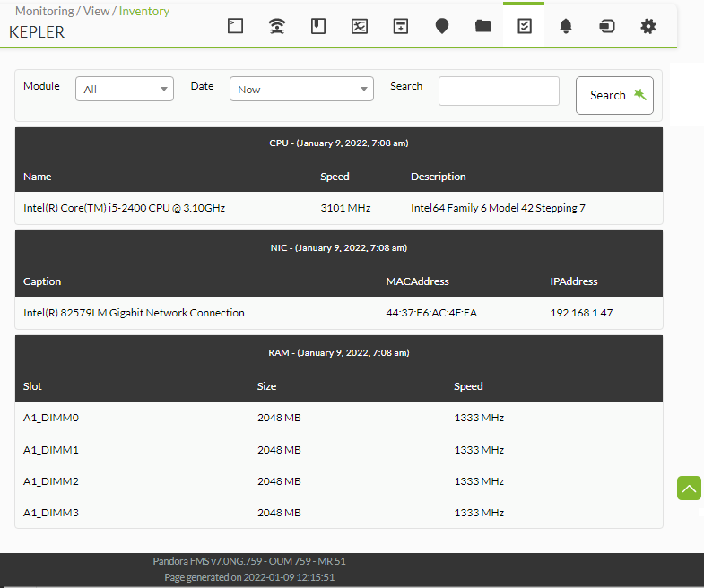704x588 pixels.
Task: Click the IP address 192.168.1.47
Action: 581,313
